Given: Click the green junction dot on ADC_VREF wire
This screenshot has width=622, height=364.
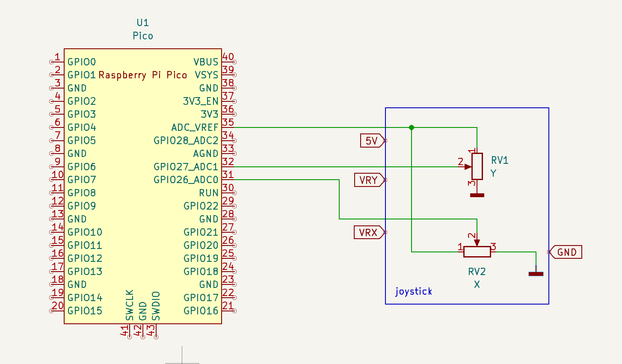Looking at the screenshot, I should (x=412, y=127).
